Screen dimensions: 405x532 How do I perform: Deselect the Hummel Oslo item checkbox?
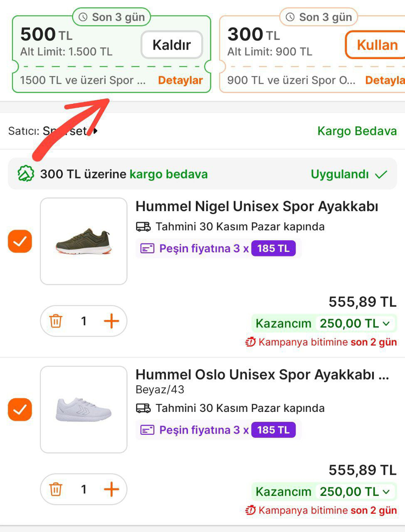[20, 410]
